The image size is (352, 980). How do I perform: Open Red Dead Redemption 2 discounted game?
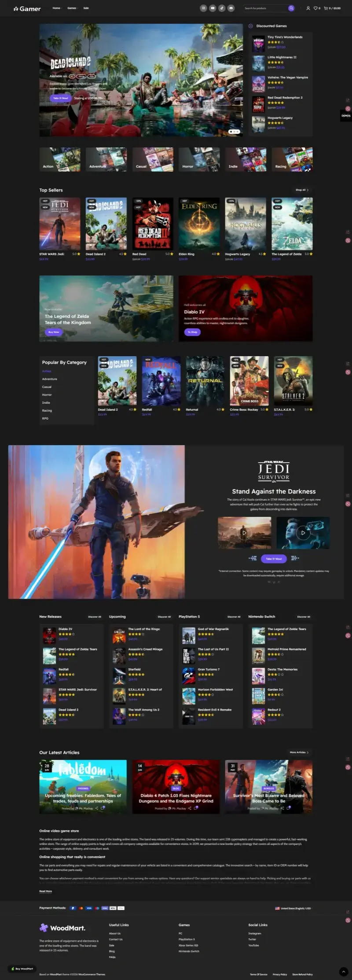tap(285, 98)
